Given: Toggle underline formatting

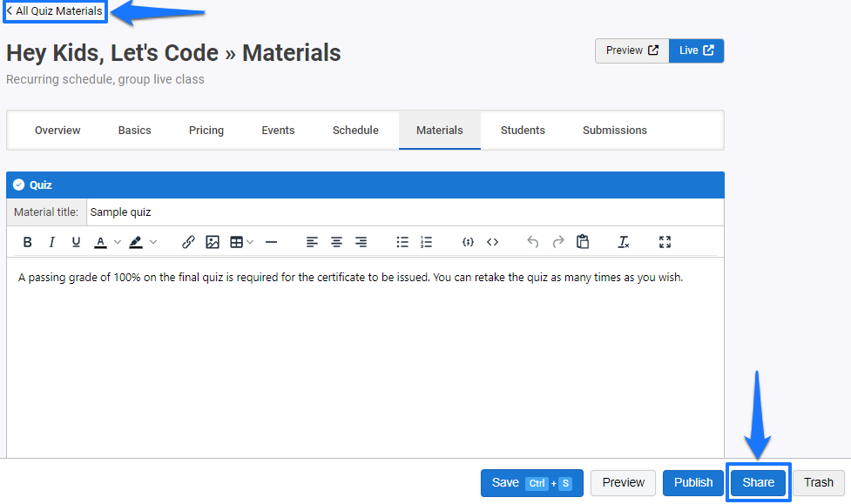Looking at the screenshot, I should (76, 241).
